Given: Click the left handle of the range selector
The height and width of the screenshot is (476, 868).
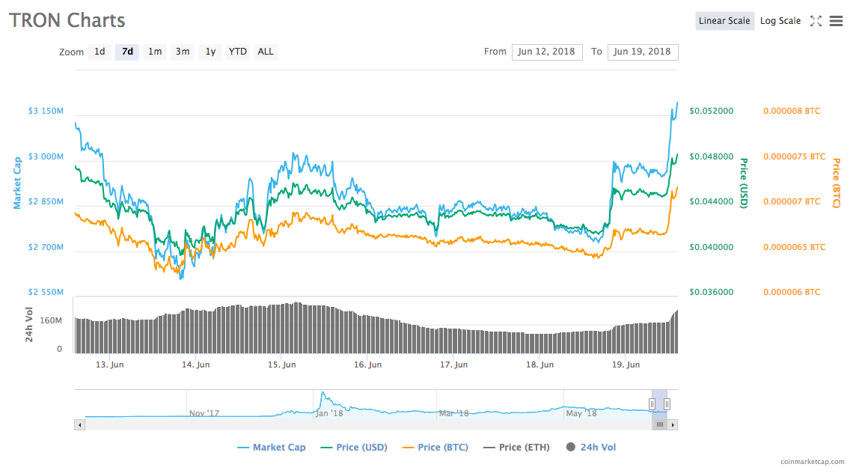Looking at the screenshot, I should point(652,403).
